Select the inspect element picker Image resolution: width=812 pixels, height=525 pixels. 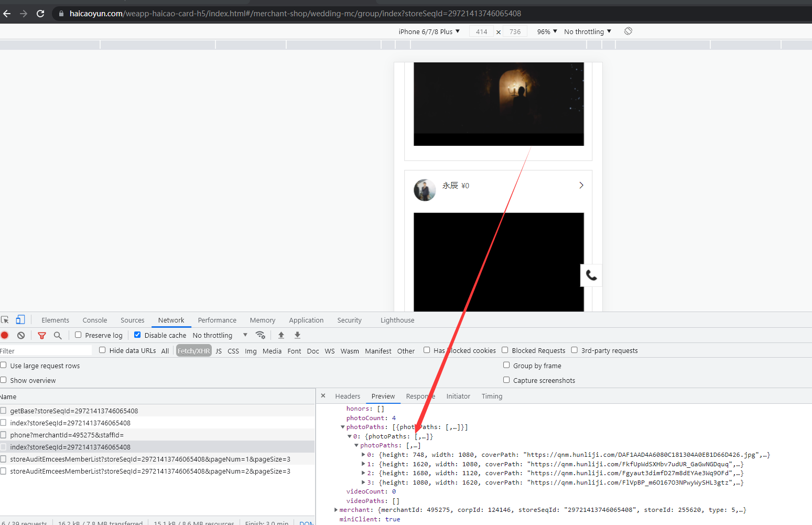point(5,320)
